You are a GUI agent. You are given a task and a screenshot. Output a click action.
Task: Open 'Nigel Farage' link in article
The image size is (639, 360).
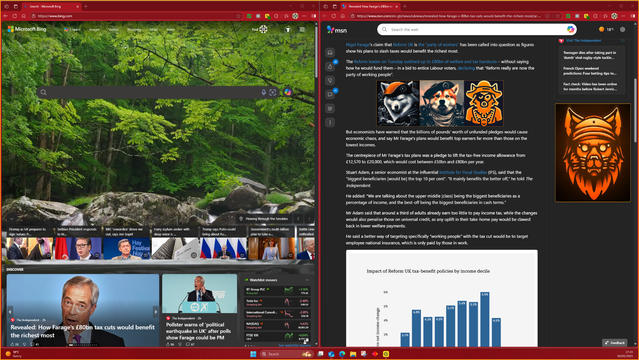357,44
